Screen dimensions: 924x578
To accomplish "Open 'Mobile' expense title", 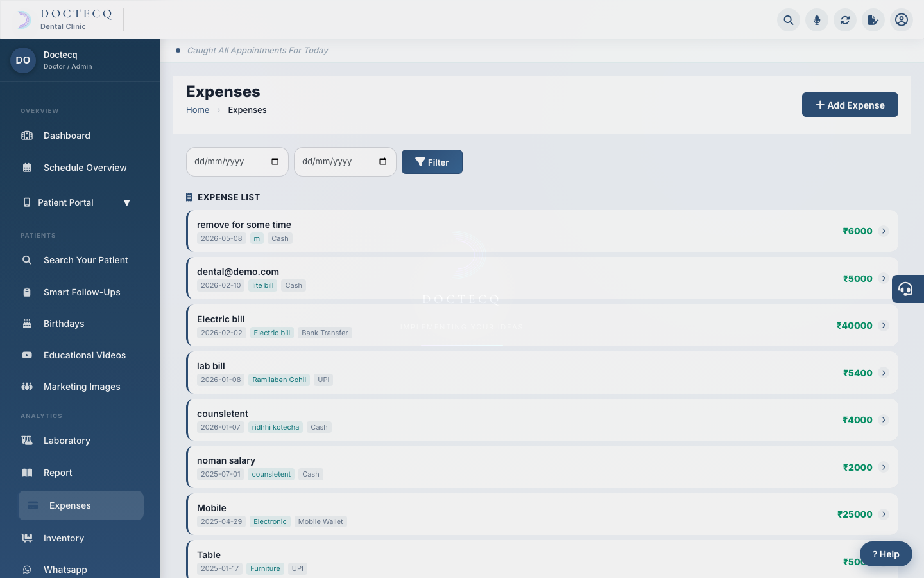I will pyautogui.click(x=212, y=508).
